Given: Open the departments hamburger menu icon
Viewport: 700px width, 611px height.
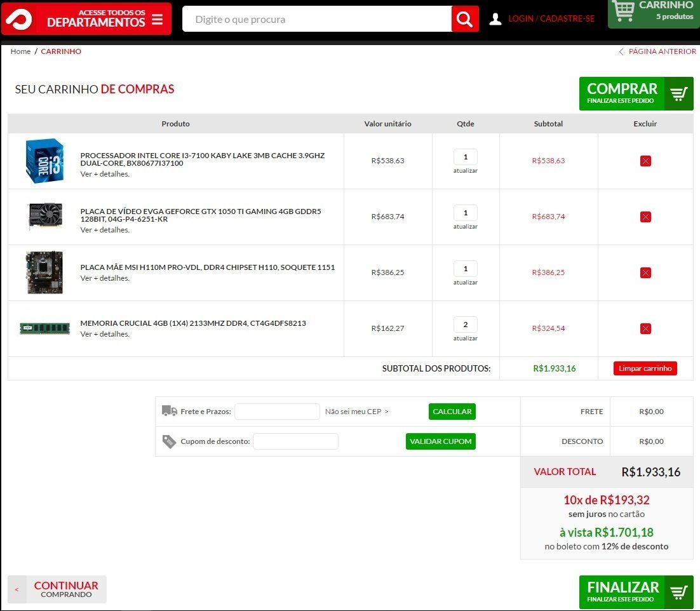Looking at the screenshot, I should (157, 19).
